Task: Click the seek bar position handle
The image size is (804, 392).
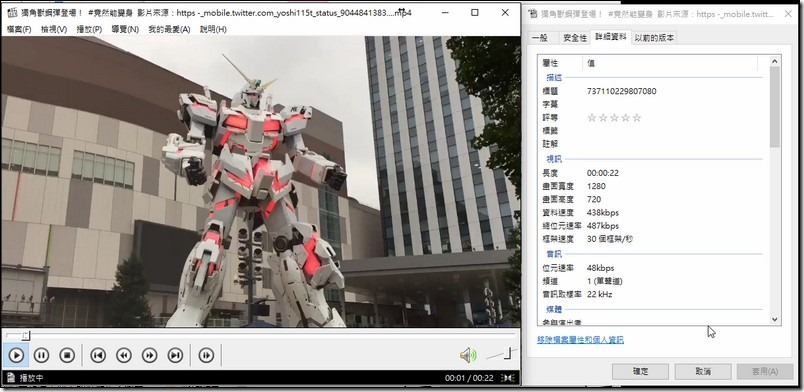Action: 26,336
